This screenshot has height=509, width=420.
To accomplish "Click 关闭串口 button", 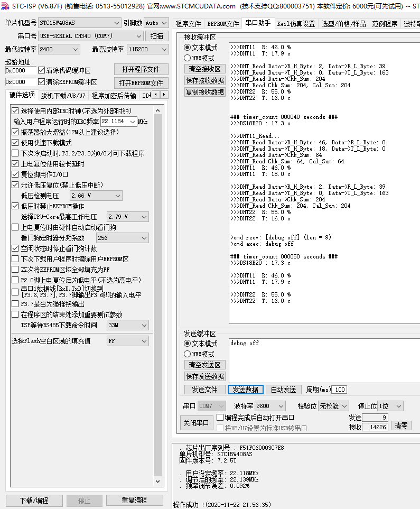I will click(x=196, y=423).
